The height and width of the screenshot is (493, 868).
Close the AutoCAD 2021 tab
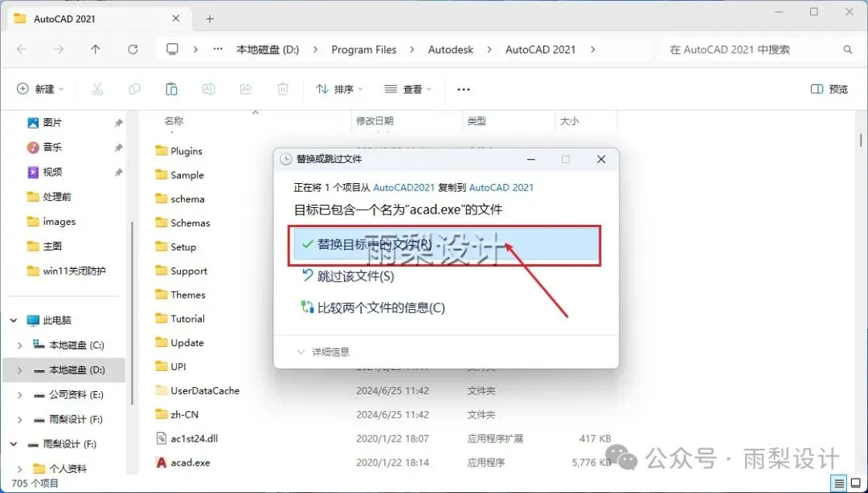[175, 18]
